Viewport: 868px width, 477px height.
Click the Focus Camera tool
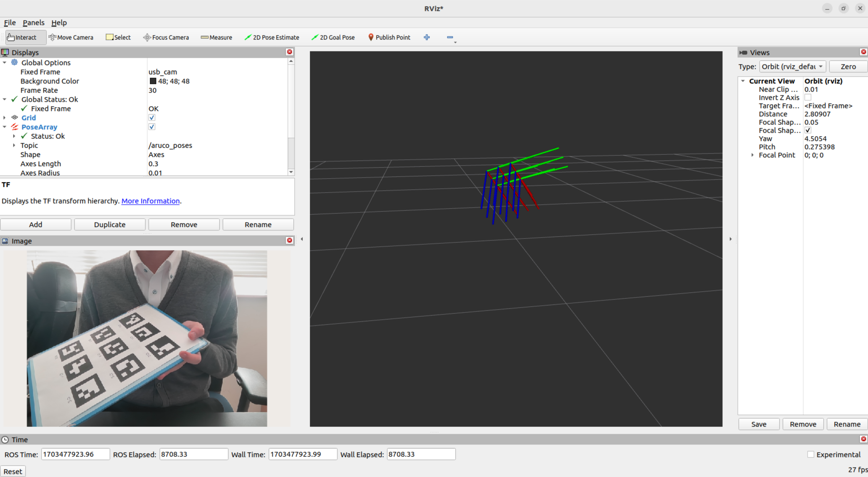pos(166,37)
